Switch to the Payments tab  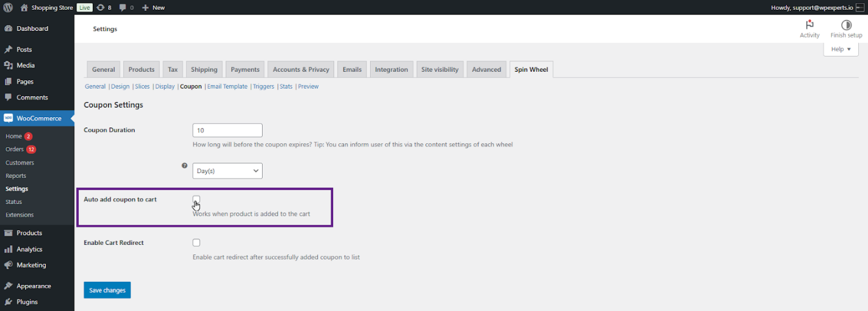(x=245, y=69)
